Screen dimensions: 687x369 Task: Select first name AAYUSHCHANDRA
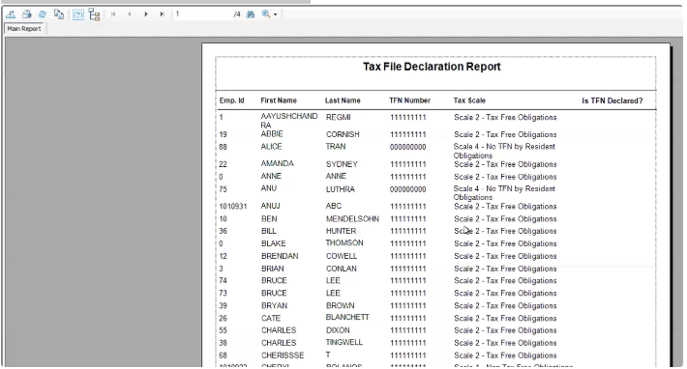(289, 121)
